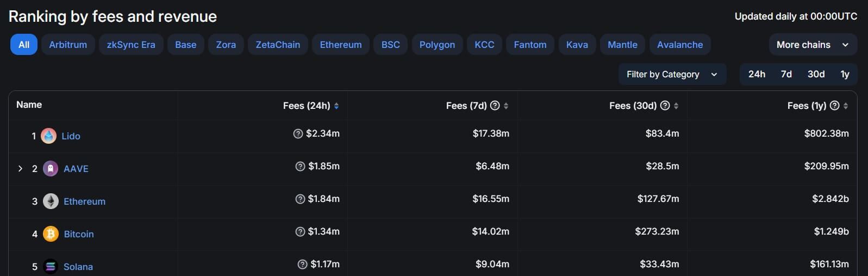Click help icon beside Fees (7d) header
Viewport: 868px width, 276px height.
pos(495,106)
